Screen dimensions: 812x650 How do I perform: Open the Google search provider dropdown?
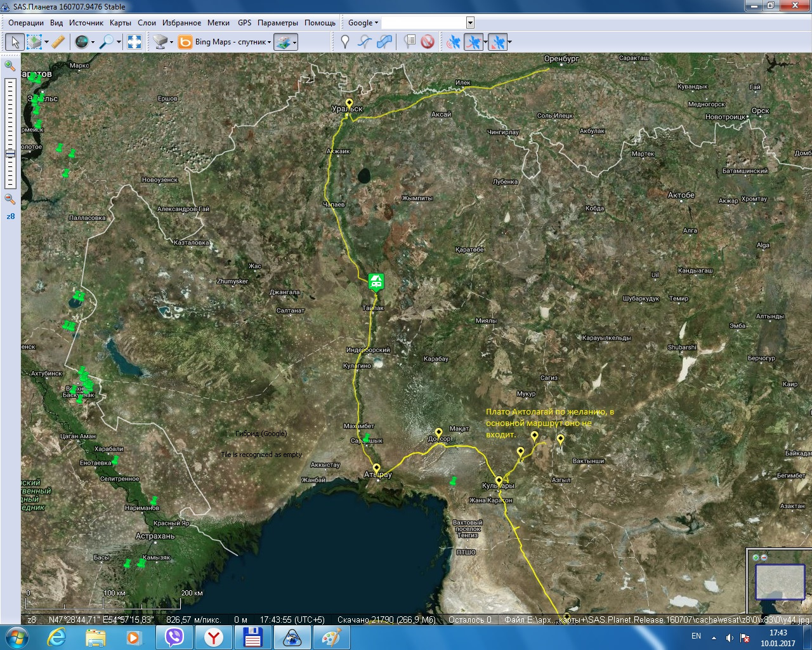(363, 23)
